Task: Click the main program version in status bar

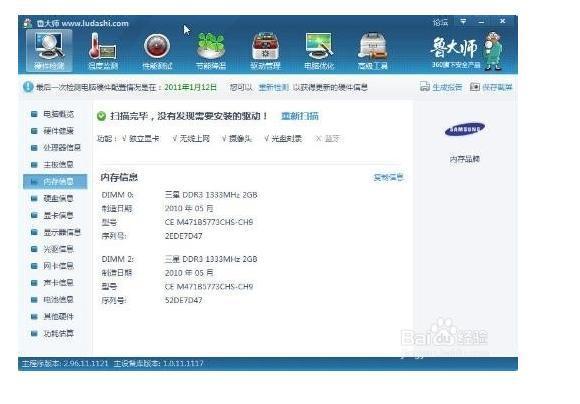Action: click(x=65, y=363)
